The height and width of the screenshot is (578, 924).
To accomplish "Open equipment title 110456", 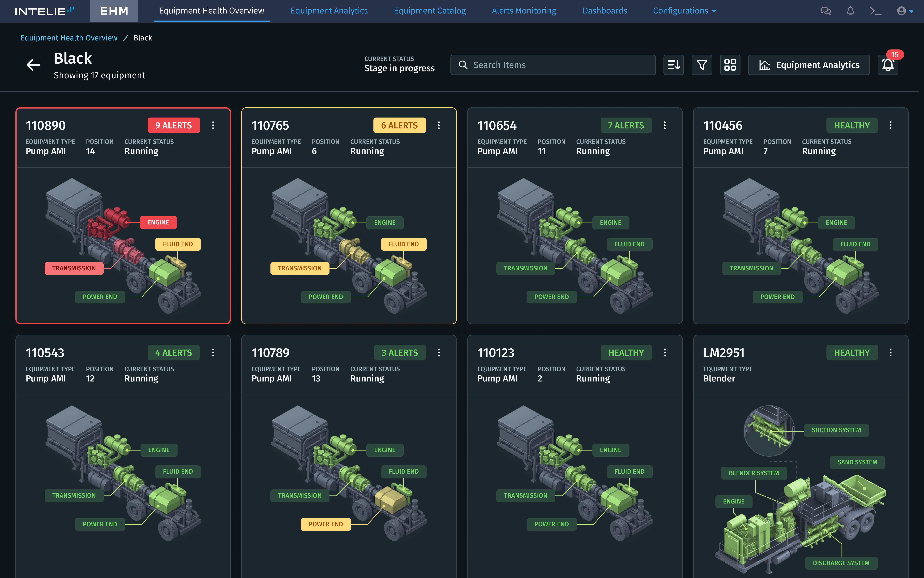I will click(x=723, y=125).
